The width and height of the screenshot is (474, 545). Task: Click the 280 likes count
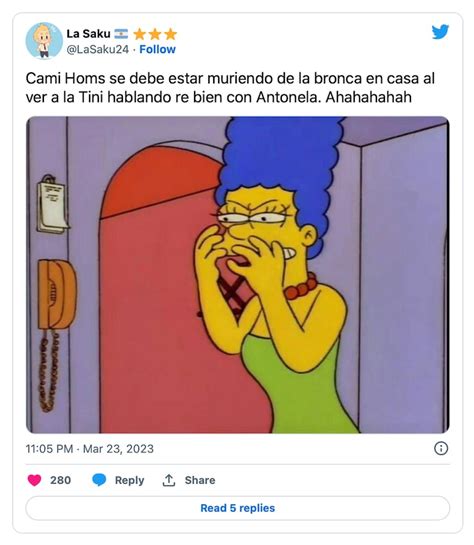point(60,480)
